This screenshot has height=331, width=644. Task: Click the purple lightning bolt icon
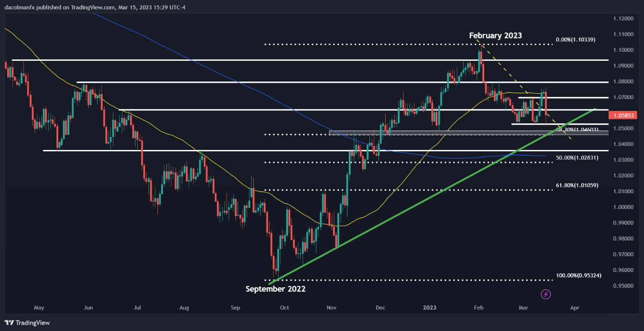click(546, 295)
